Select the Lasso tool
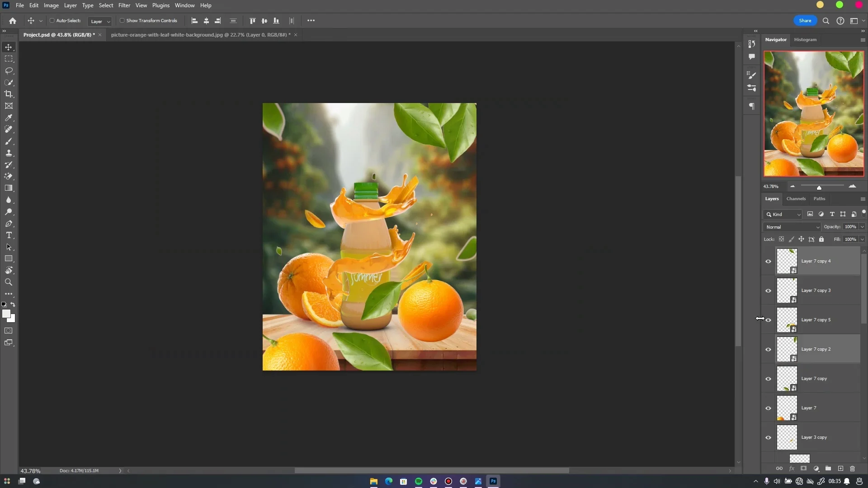The height and width of the screenshot is (488, 868). click(9, 70)
